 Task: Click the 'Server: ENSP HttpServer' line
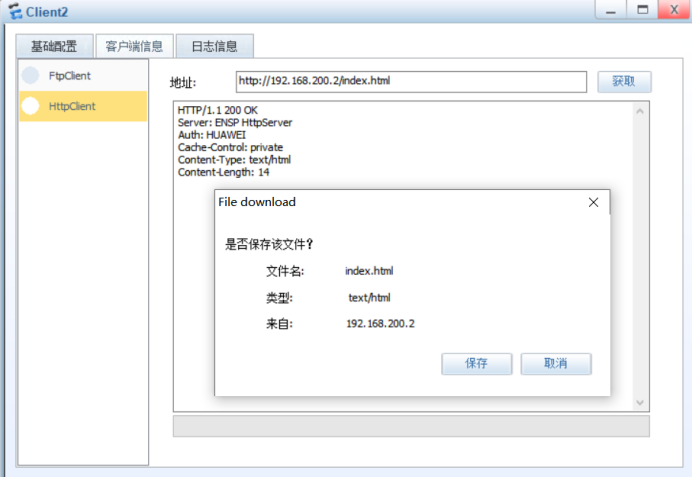(x=235, y=122)
